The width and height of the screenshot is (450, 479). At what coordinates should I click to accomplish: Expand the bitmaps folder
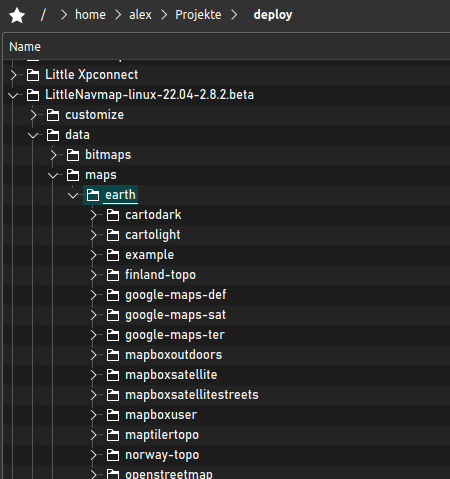click(x=53, y=155)
